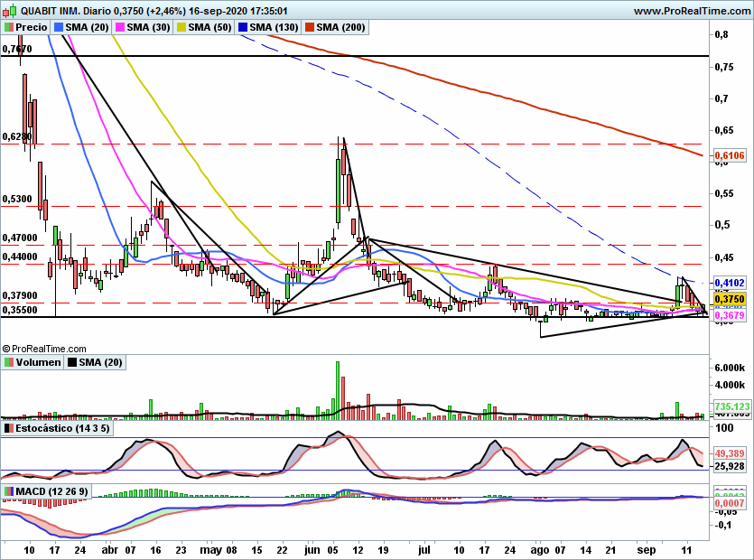754x560 pixels.
Task: Click the abr month marker on time axis
Action: coord(110,550)
